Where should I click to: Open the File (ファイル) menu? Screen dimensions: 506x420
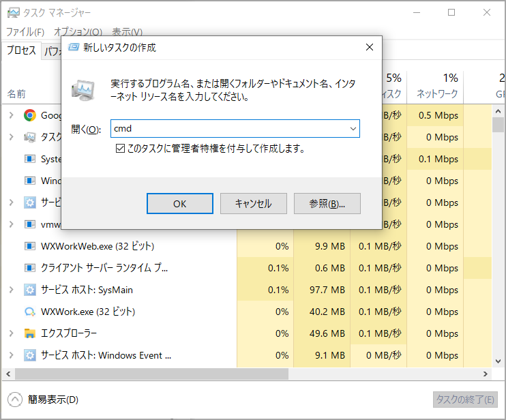(x=25, y=31)
